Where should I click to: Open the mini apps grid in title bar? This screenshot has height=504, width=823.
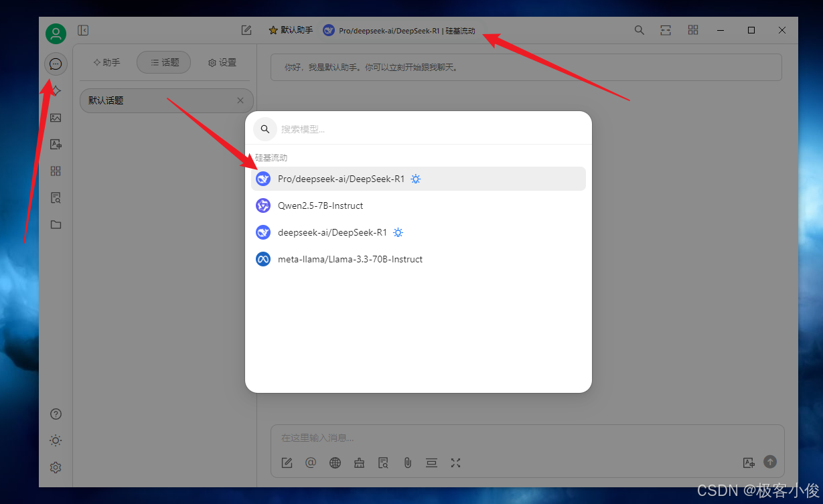[x=693, y=30]
